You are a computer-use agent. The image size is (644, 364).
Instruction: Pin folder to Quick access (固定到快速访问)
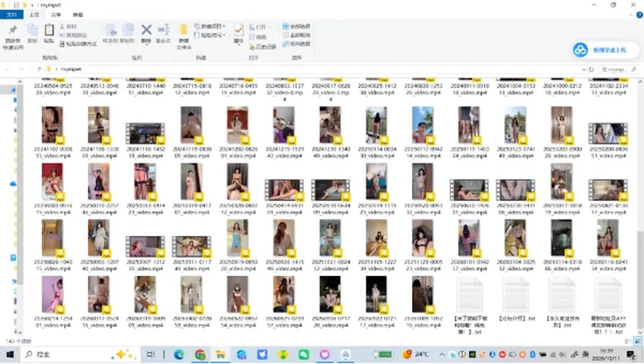point(13,37)
